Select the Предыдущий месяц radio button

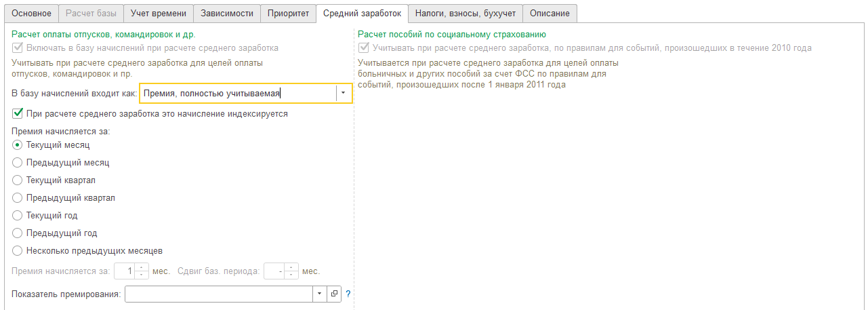point(18,162)
